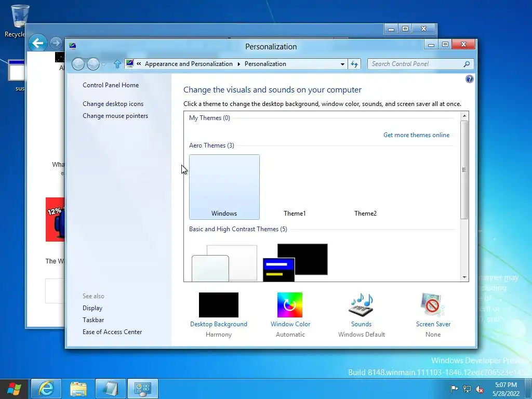Click the back arrow in the background window
The width and height of the screenshot is (532, 399).
[x=37, y=43]
